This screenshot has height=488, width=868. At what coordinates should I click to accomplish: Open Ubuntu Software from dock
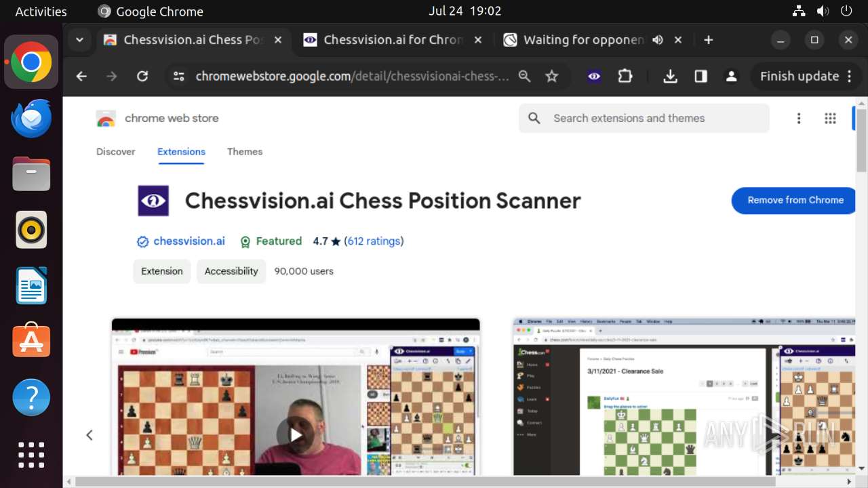coord(31,341)
